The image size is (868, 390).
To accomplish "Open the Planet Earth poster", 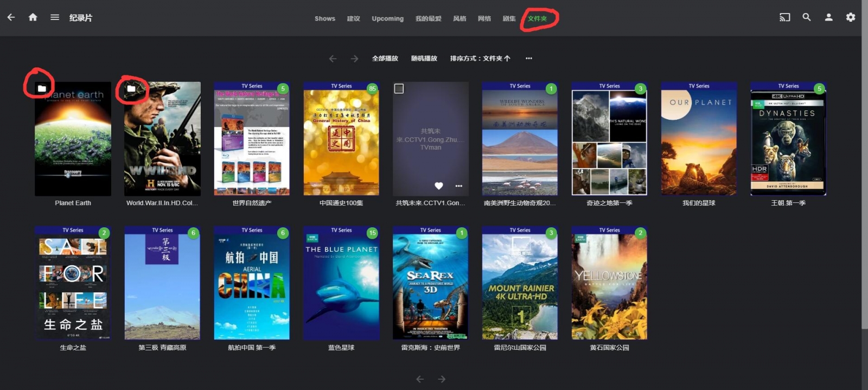I will click(x=73, y=139).
